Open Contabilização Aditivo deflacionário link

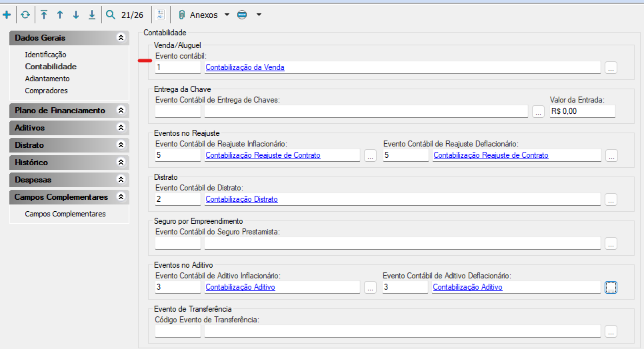[467, 287]
